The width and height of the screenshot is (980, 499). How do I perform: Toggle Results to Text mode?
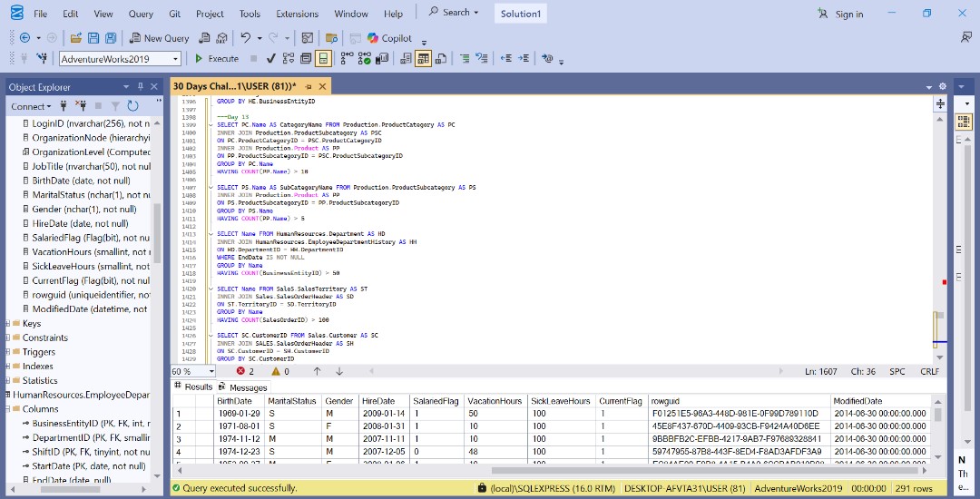tap(406, 58)
